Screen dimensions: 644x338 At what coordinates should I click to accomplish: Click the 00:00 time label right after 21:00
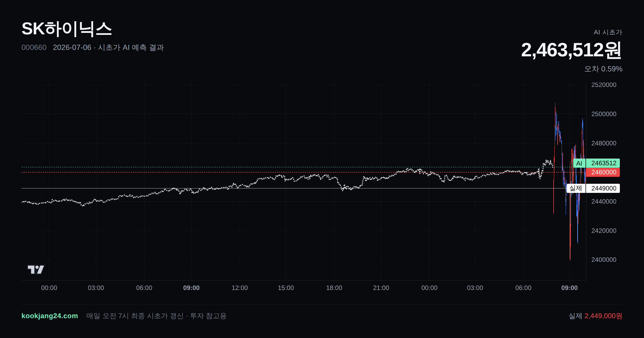click(x=429, y=288)
